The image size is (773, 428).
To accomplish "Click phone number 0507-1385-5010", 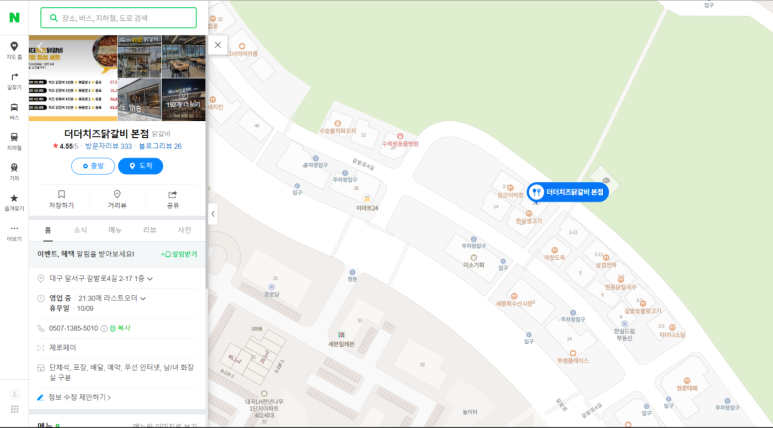I will click(x=73, y=328).
